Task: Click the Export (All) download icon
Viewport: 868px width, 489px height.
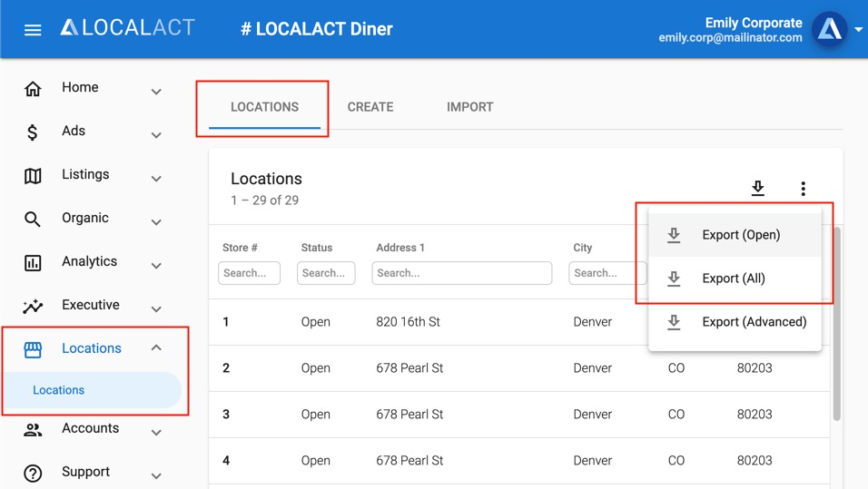Action: [x=674, y=279]
